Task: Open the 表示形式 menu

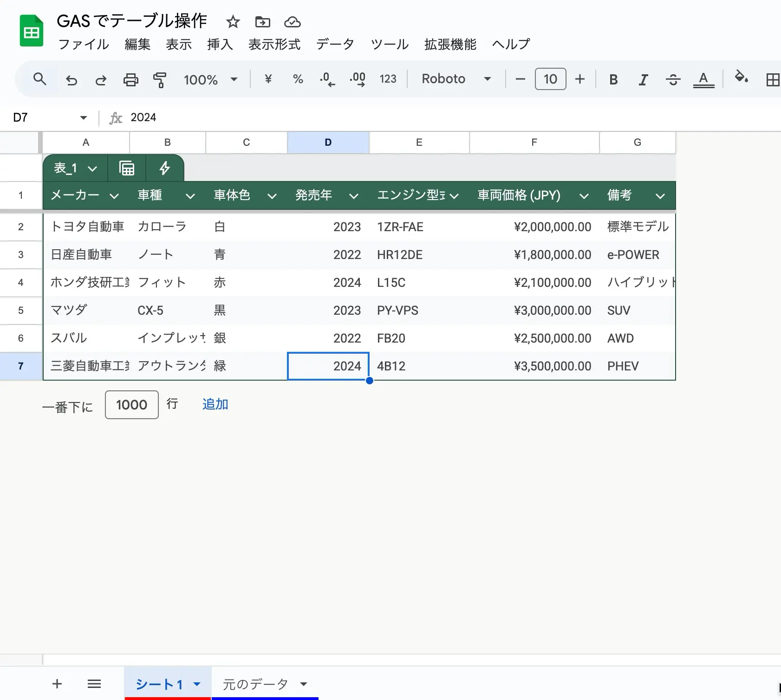Action: [x=274, y=44]
